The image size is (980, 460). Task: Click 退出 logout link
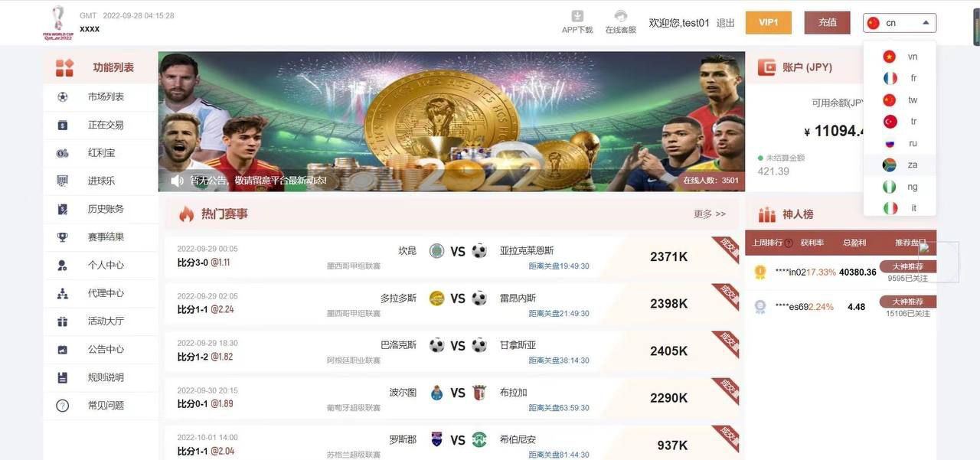coord(726,23)
